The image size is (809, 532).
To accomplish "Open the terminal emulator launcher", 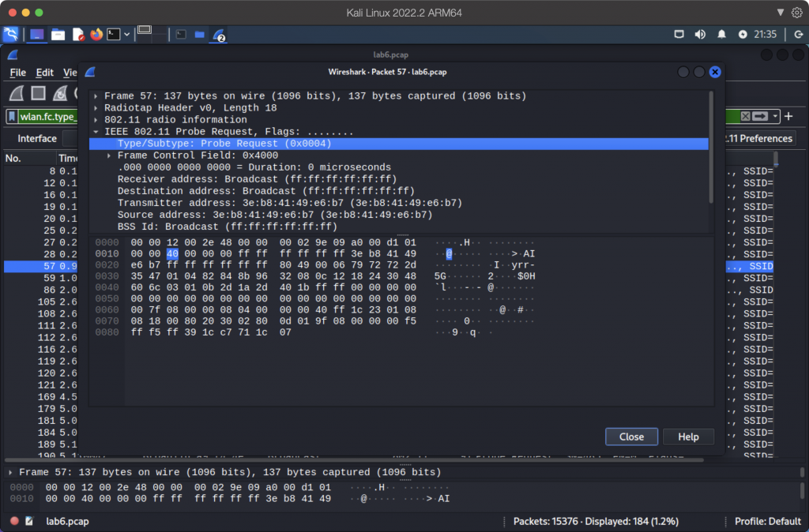I will 114,35.
